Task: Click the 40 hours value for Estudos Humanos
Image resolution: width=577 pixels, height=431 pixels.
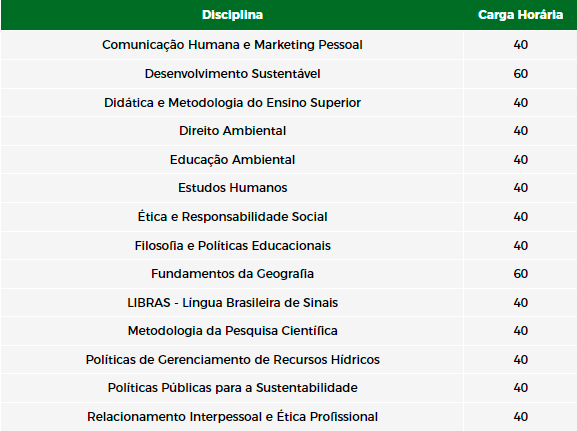Action: pos(520,188)
